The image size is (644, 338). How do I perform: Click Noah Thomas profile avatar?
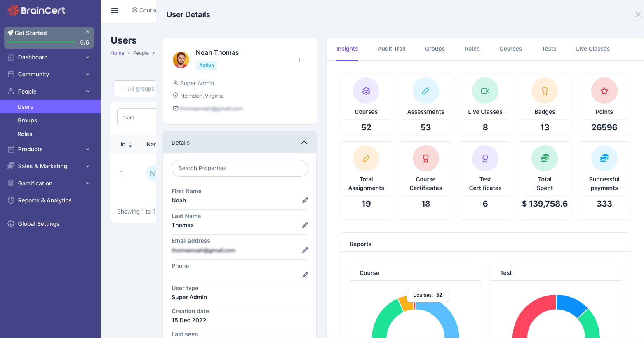(x=181, y=60)
